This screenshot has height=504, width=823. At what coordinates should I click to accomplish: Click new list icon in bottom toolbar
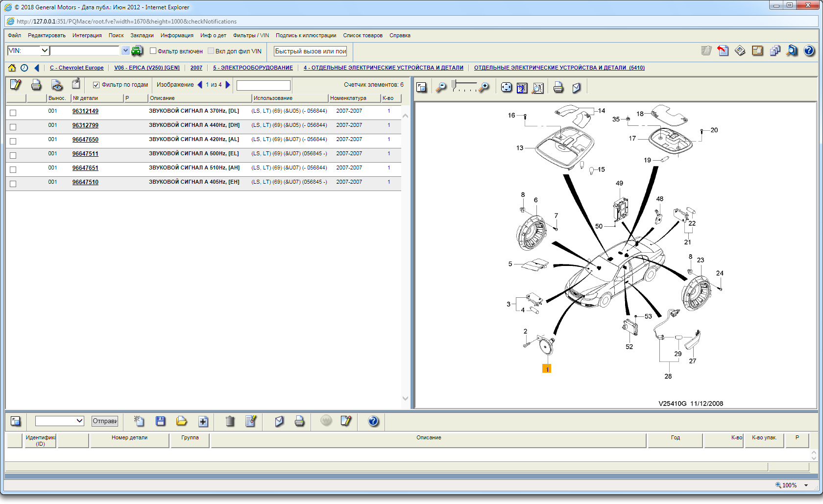[139, 421]
